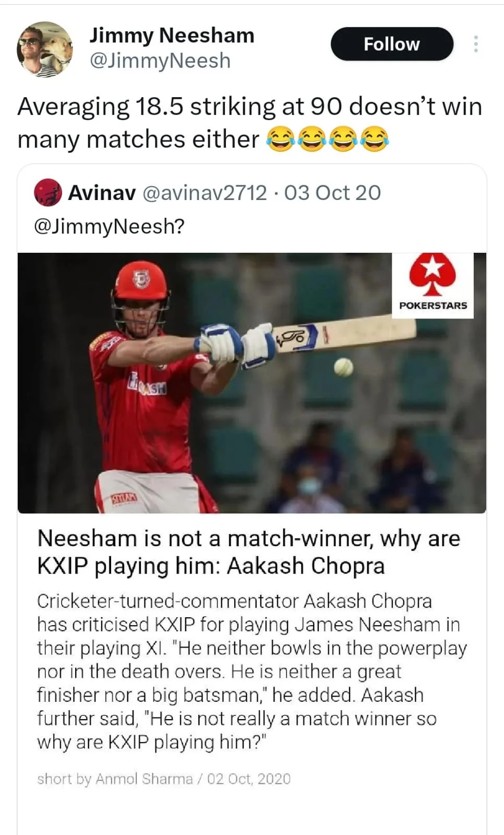Click the PokerStars logo on the photo
Viewport: 504px width, 835px height.
(x=433, y=285)
